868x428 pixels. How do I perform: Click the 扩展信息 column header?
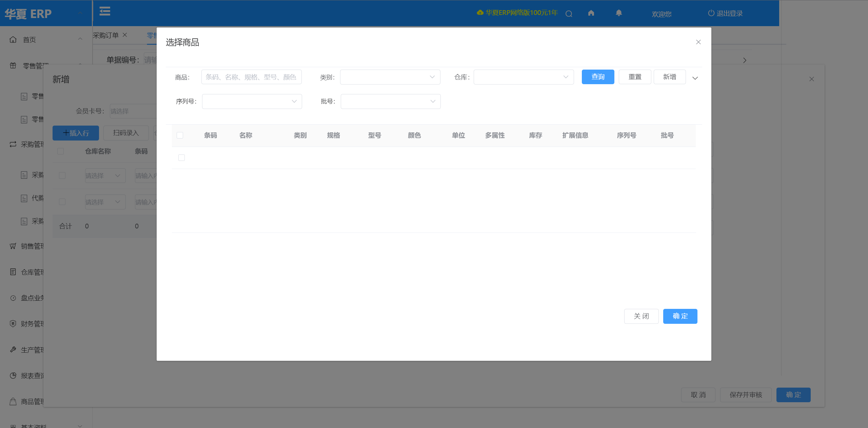(575, 135)
